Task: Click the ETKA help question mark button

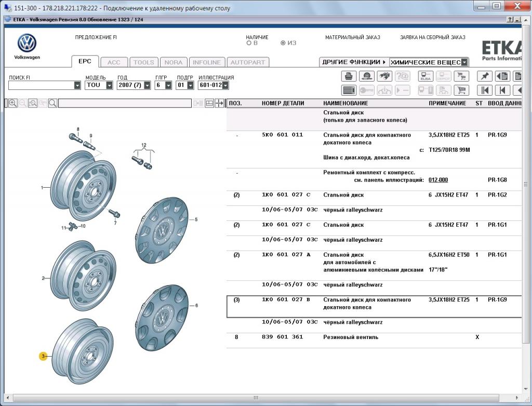Action: (x=510, y=20)
